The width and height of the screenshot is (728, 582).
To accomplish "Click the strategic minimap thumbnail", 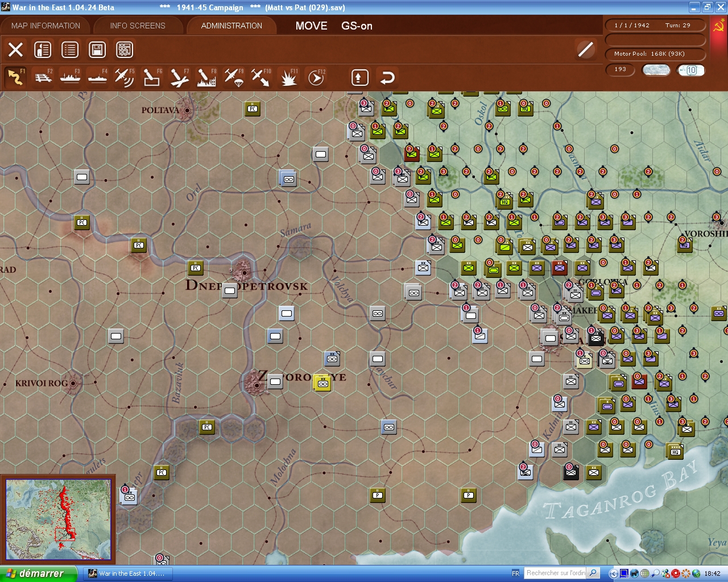I will pyautogui.click(x=58, y=519).
